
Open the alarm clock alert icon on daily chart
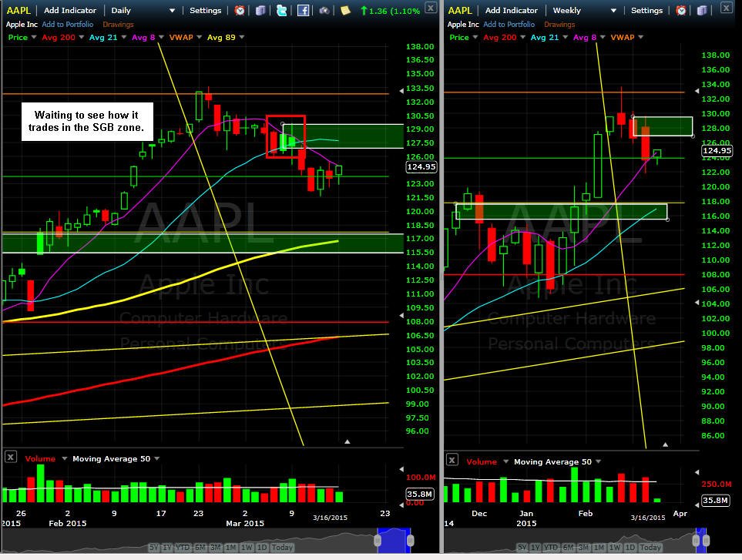click(240, 10)
